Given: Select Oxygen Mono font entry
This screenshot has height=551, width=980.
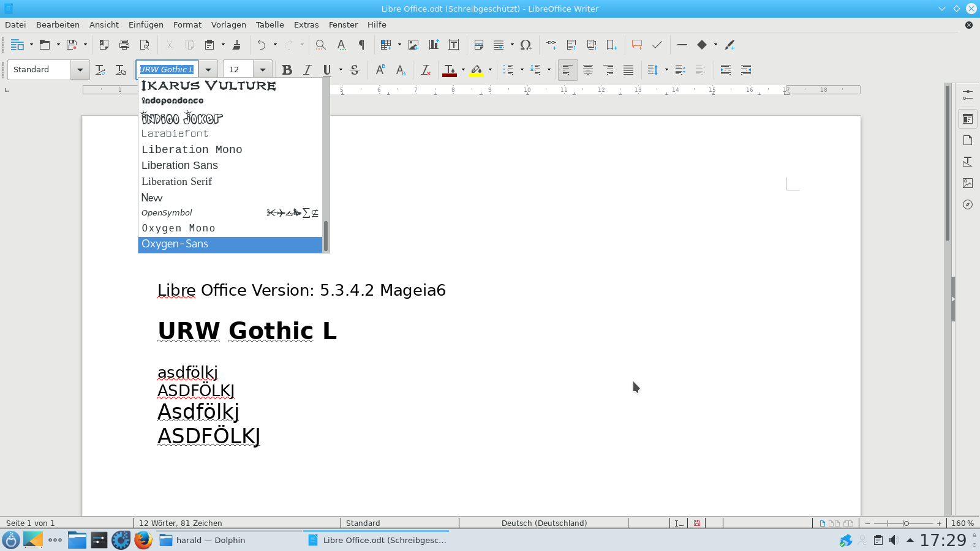Looking at the screenshot, I should tap(178, 228).
